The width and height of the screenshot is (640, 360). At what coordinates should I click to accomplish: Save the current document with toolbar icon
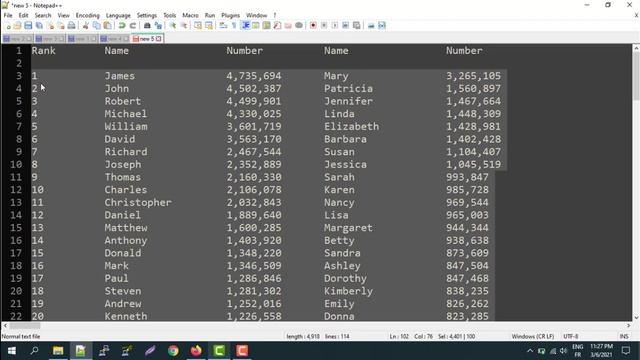28,25
